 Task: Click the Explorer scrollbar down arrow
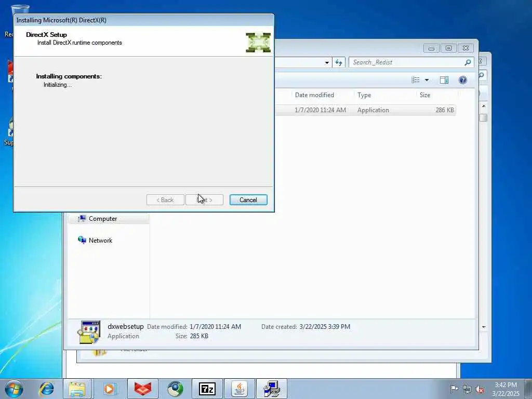tap(484, 327)
